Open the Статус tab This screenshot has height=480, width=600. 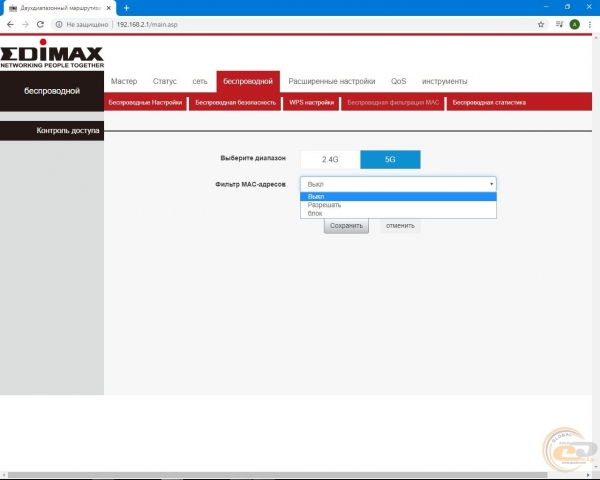pyautogui.click(x=165, y=81)
